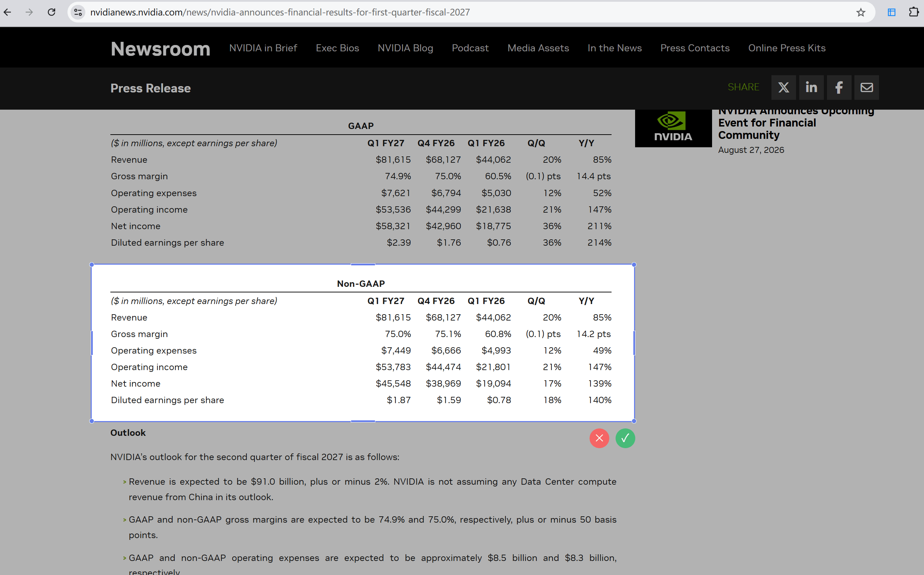Reload the current page

(x=51, y=12)
